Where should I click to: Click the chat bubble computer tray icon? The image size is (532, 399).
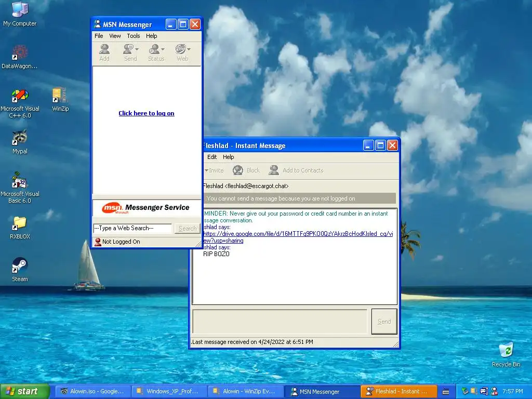click(484, 391)
